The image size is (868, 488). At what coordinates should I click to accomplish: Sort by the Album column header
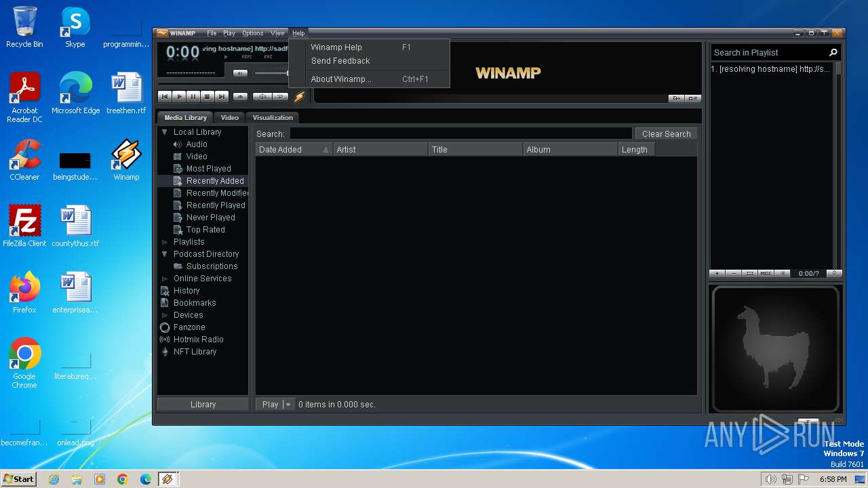[570, 150]
